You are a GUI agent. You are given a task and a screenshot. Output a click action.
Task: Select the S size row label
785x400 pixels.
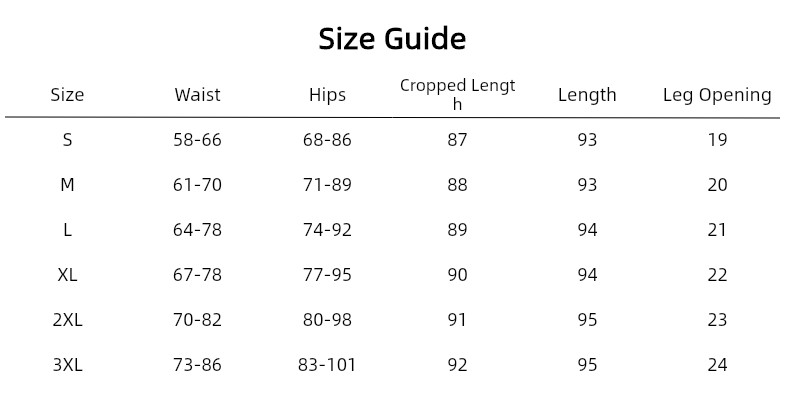click(67, 140)
